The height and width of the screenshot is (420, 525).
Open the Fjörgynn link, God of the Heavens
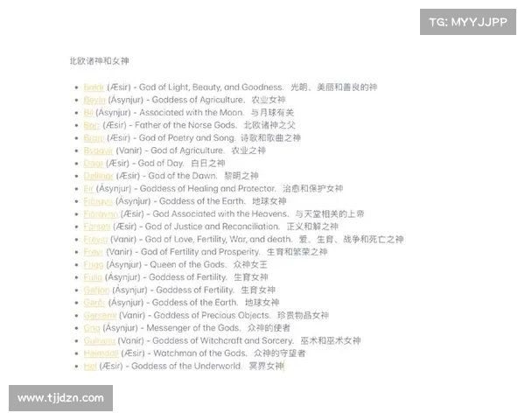point(101,214)
